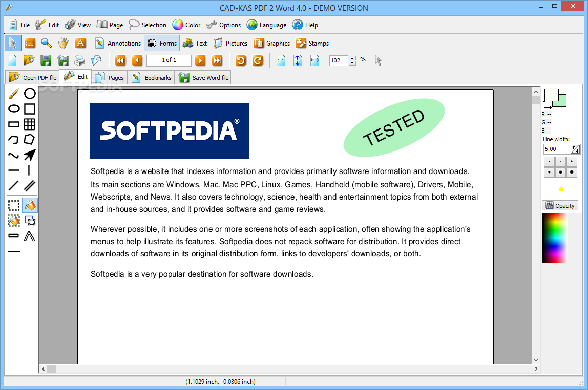
Task: Click the Line width adjust arrows
Action: tap(576, 149)
